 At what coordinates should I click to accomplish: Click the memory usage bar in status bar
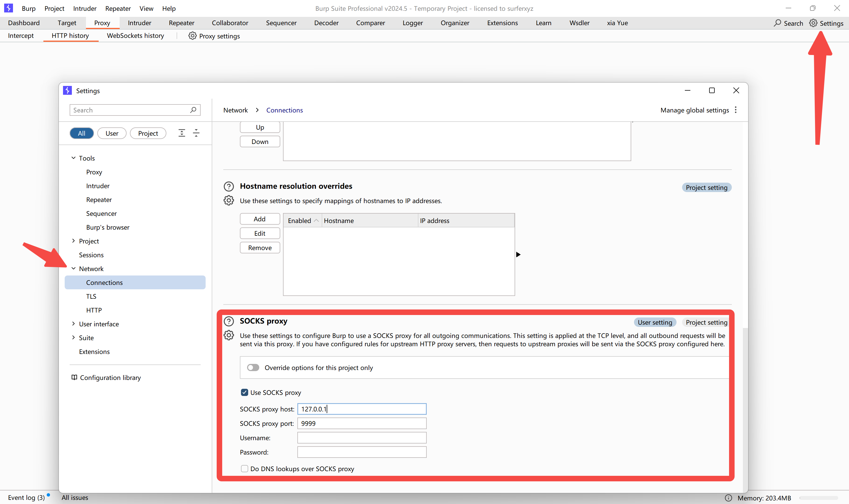click(819, 498)
